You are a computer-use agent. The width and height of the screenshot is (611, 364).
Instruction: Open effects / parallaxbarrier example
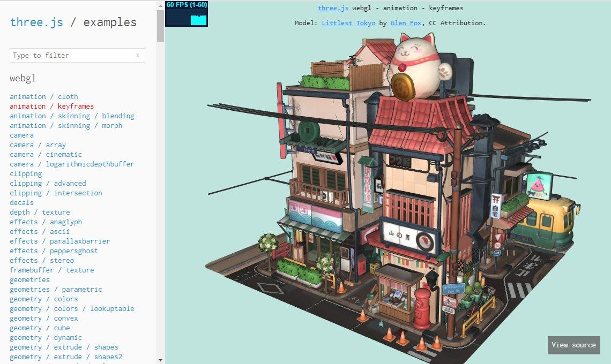pos(59,241)
